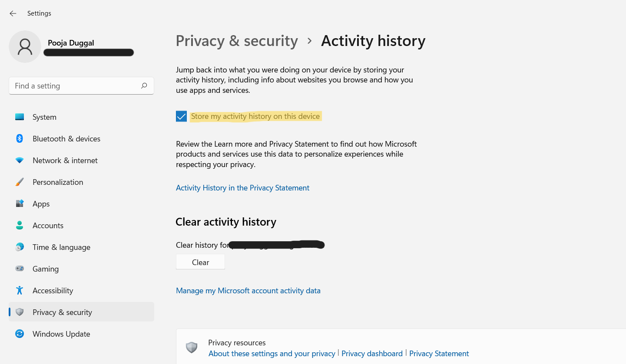Click the Gaming controller icon
The width and height of the screenshot is (626, 364).
[20, 269]
